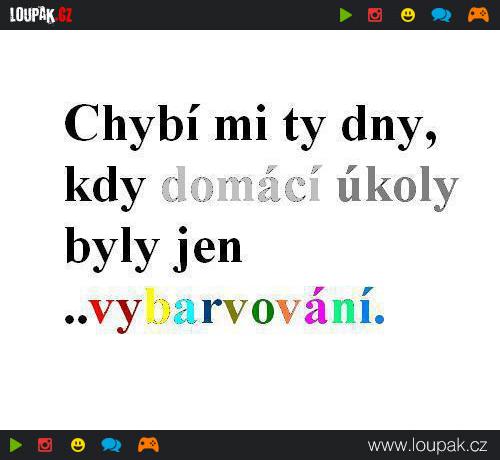500x460 pixels.
Task: Open the blue chat bubbles icon in footer
Action: tap(111, 445)
